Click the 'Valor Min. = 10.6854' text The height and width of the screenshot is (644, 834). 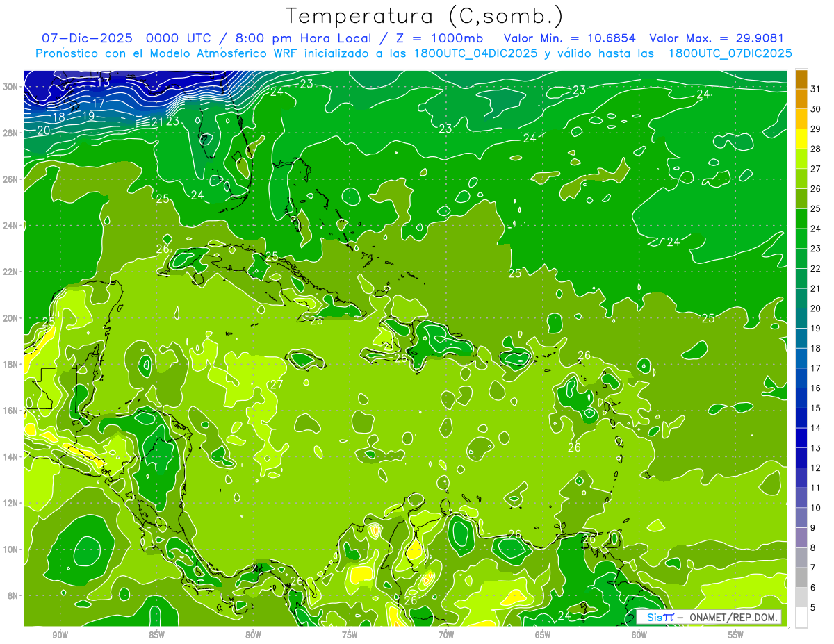point(569,39)
